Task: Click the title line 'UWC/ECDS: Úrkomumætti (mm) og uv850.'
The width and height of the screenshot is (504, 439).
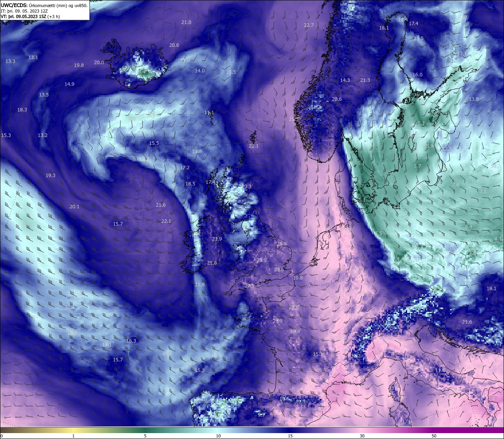Action: click(x=44, y=6)
